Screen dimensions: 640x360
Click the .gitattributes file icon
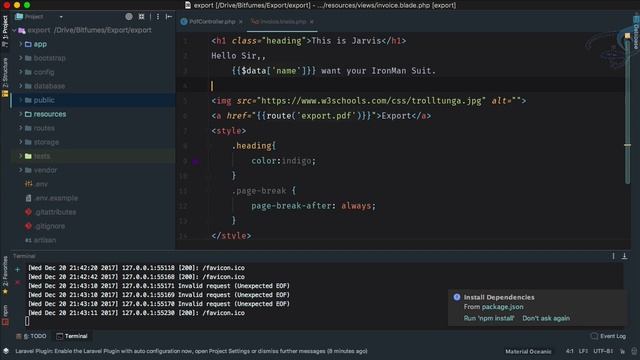28,212
